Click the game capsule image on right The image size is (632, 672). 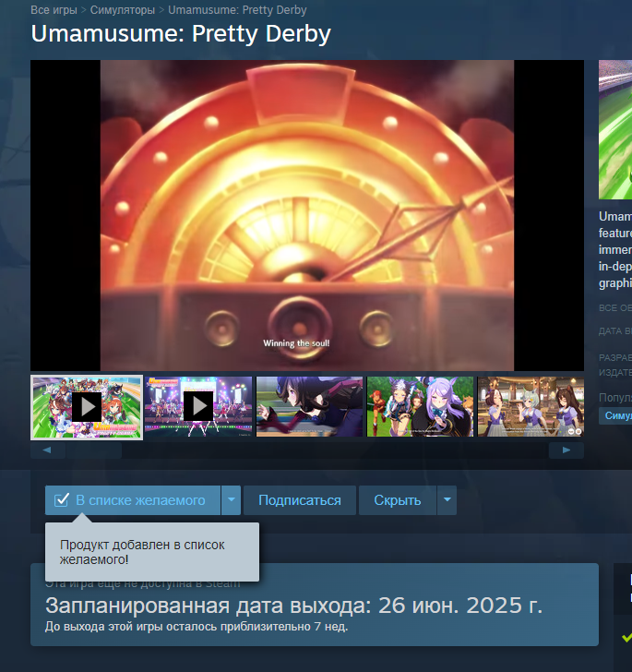click(x=615, y=130)
